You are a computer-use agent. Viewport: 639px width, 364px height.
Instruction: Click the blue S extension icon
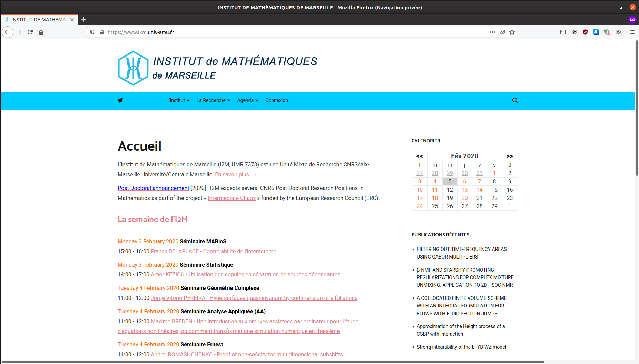[596, 32]
